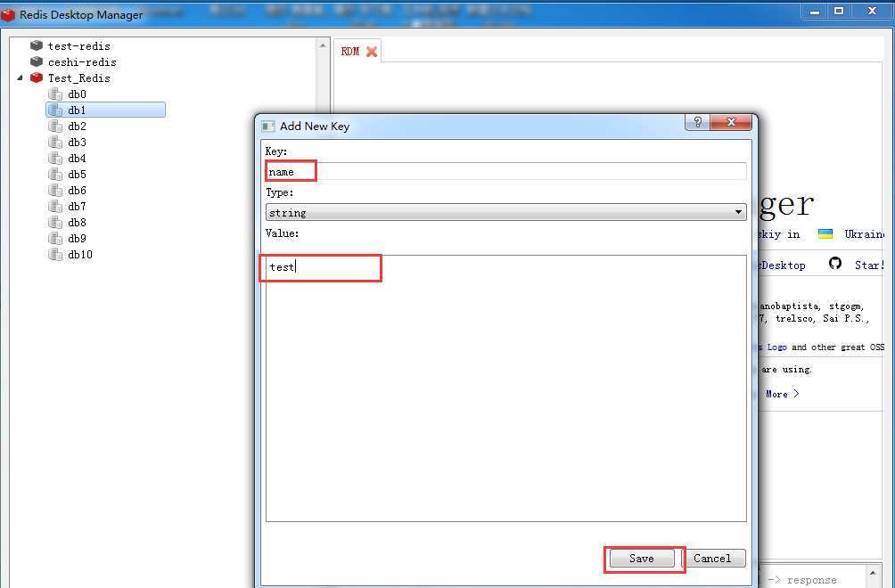The width and height of the screenshot is (895, 588).
Task: Click the db0 database icon
Action: [x=55, y=94]
